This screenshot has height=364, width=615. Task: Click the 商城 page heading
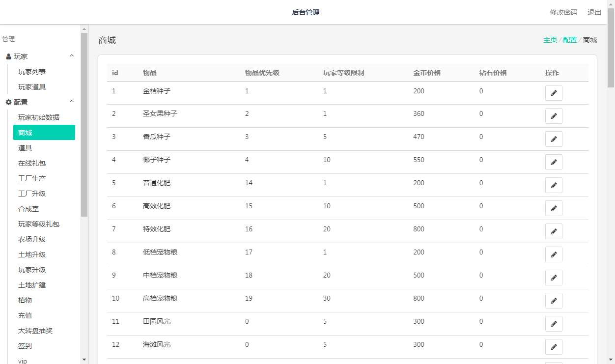pyautogui.click(x=107, y=40)
